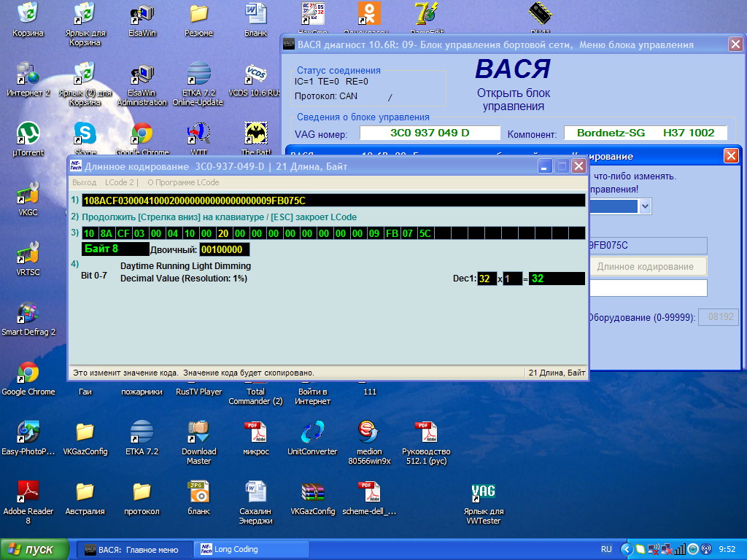Viewport: 747px width, 560px height.
Task: Launch the VRTSC tool icon
Action: [28, 254]
